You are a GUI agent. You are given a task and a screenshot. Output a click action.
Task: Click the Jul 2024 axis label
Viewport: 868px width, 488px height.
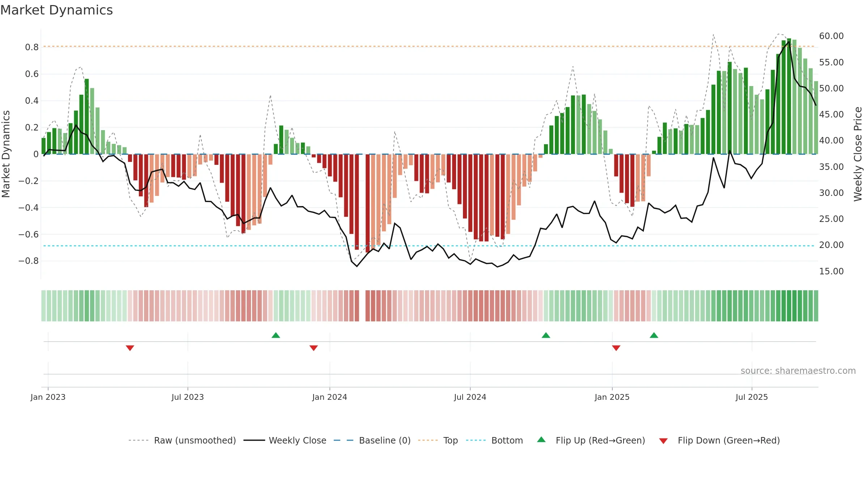(470, 397)
